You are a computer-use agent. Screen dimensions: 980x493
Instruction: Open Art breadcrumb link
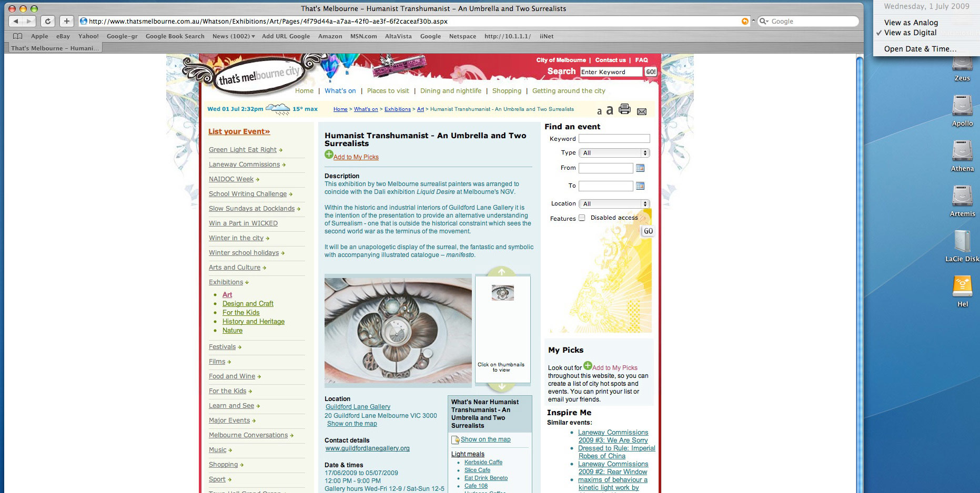tap(420, 109)
